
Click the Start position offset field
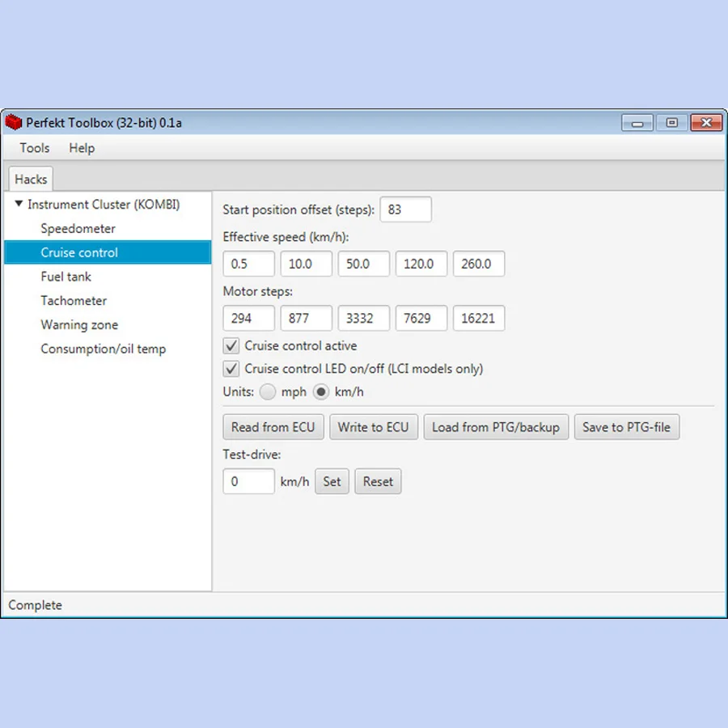point(406,210)
